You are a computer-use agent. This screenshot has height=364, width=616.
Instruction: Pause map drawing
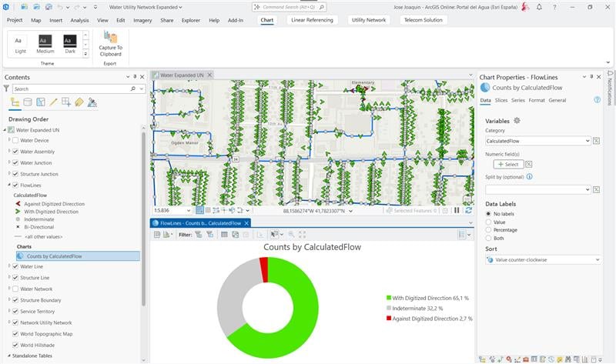[457, 210]
